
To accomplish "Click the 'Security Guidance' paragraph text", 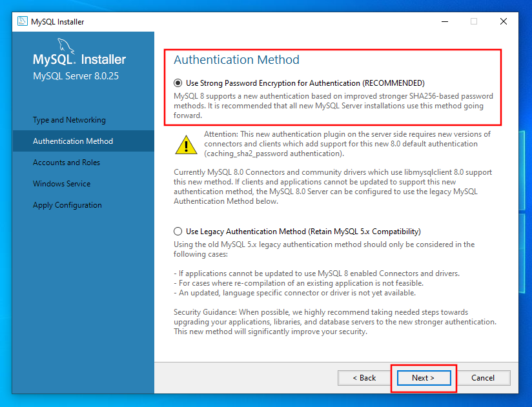I will pos(335,322).
